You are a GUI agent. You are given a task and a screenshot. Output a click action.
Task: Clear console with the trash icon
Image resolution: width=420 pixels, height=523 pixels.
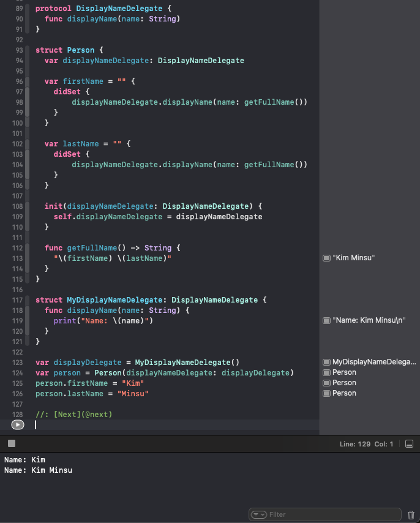411,514
